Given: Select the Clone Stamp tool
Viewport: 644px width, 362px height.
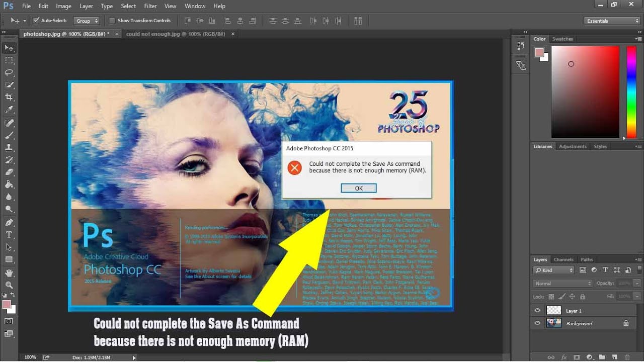Looking at the screenshot, I should click(9, 148).
